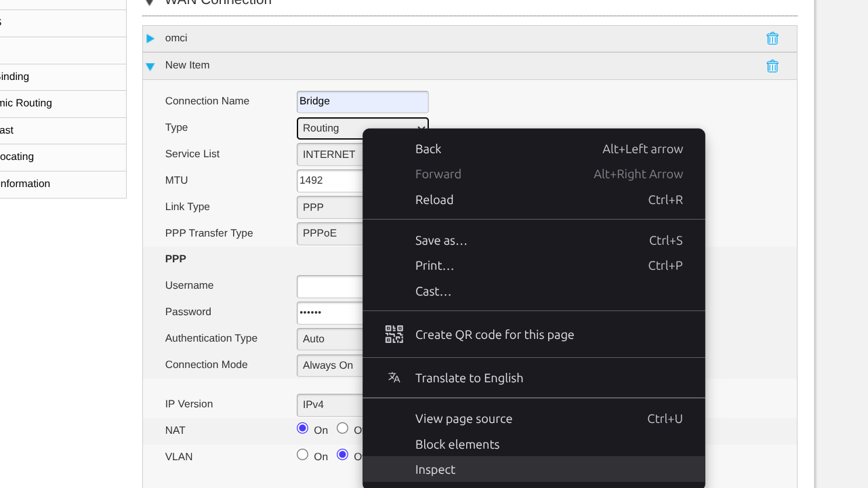Click Block elements menu entry
The height and width of the screenshot is (488, 868).
point(457,445)
